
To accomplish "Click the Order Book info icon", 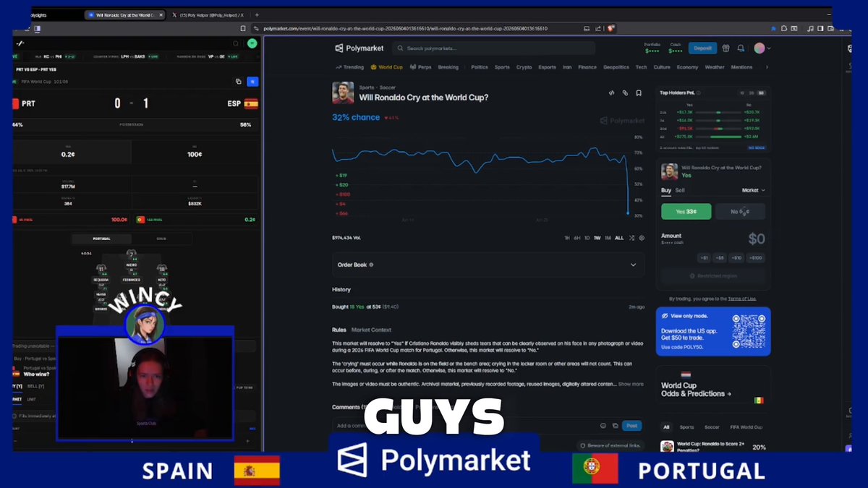I will [372, 265].
